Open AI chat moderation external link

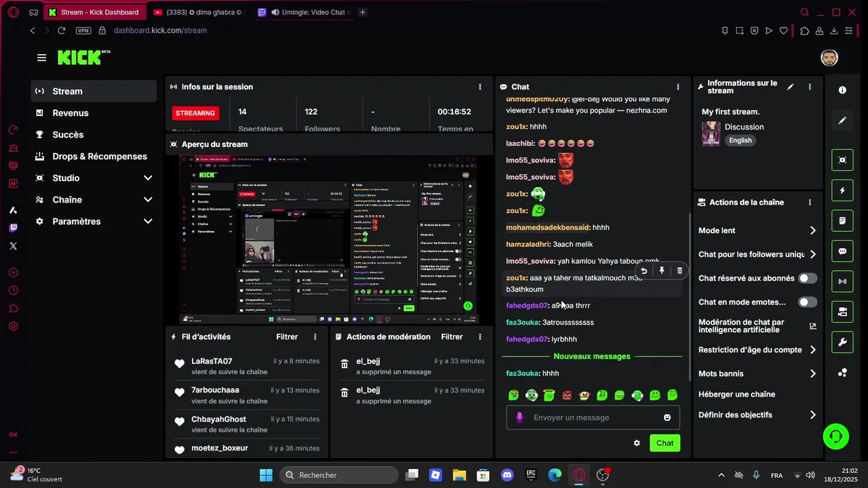click(x=813, y=326)
